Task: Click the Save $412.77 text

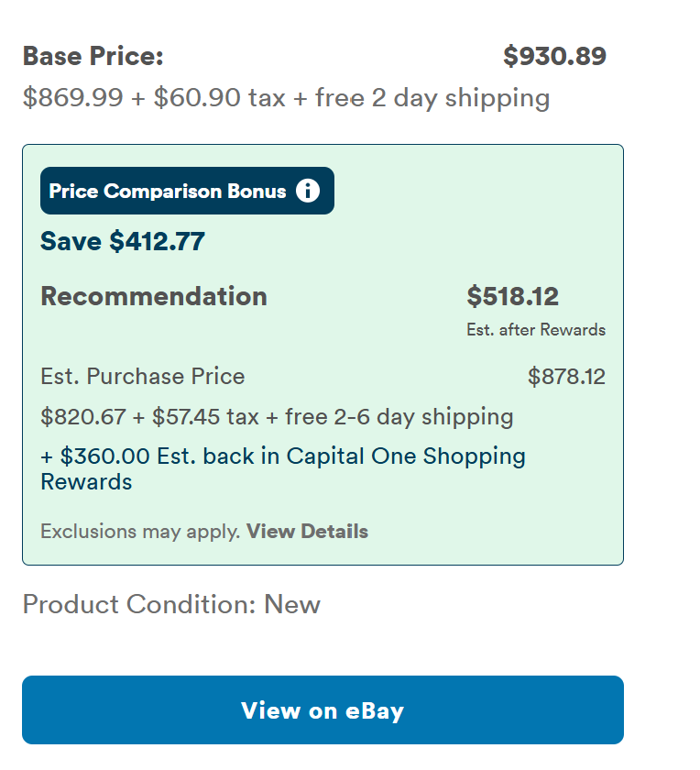Action: point(123,242)
